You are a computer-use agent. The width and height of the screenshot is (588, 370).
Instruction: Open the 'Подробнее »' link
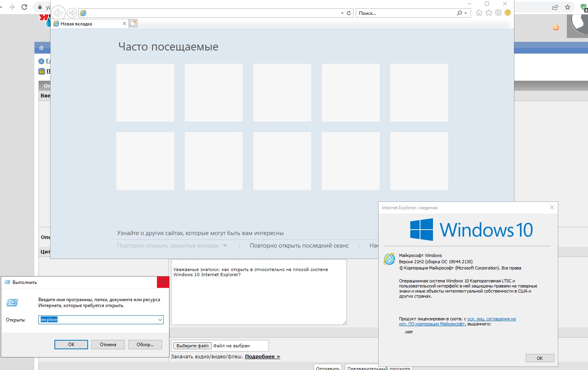tap(263, 357)
